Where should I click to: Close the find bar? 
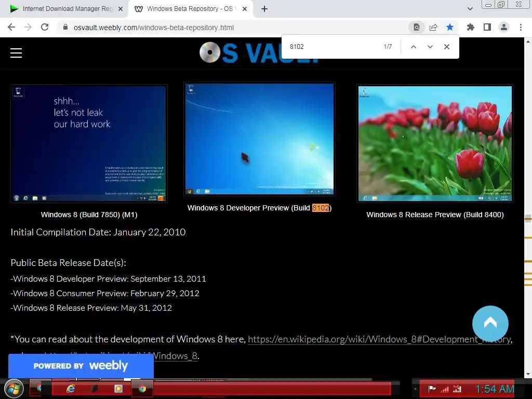point(446,47)
